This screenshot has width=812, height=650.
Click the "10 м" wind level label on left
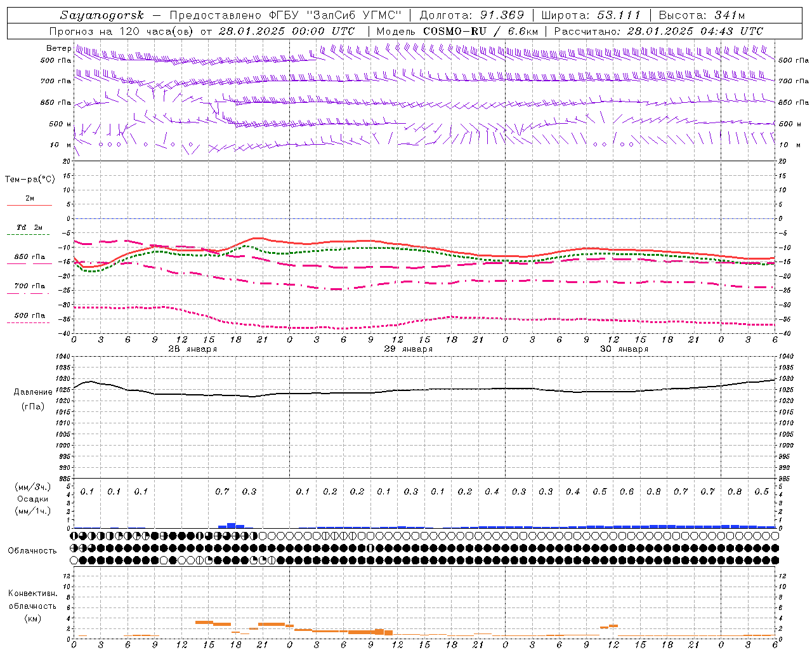[61, 145]
